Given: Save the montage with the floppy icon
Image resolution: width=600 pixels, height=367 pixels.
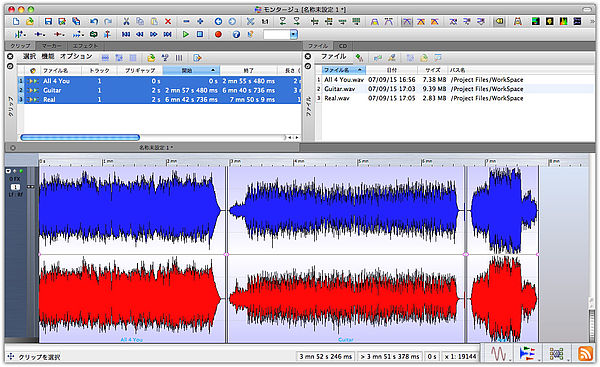Looking at the screenshot, I should (x=48, y=21).
